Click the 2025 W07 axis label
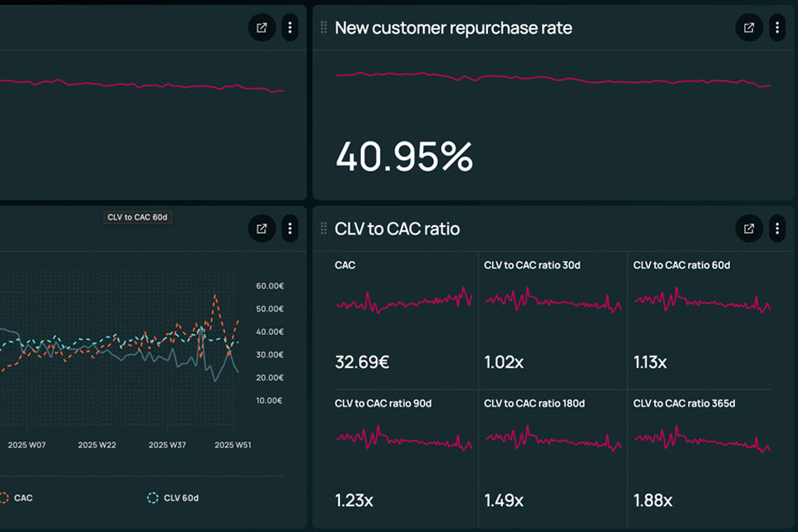The image size is (798, 532). (x=27, y=445)
